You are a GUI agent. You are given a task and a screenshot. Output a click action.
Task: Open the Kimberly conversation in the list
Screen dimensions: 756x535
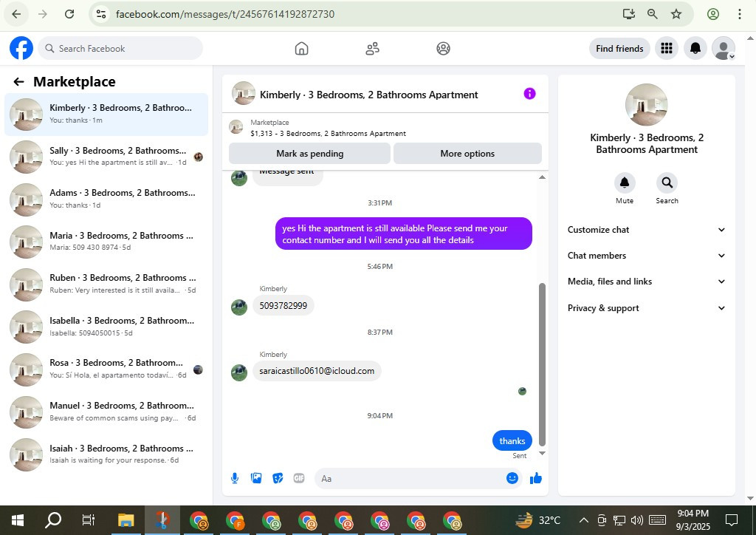106,115
